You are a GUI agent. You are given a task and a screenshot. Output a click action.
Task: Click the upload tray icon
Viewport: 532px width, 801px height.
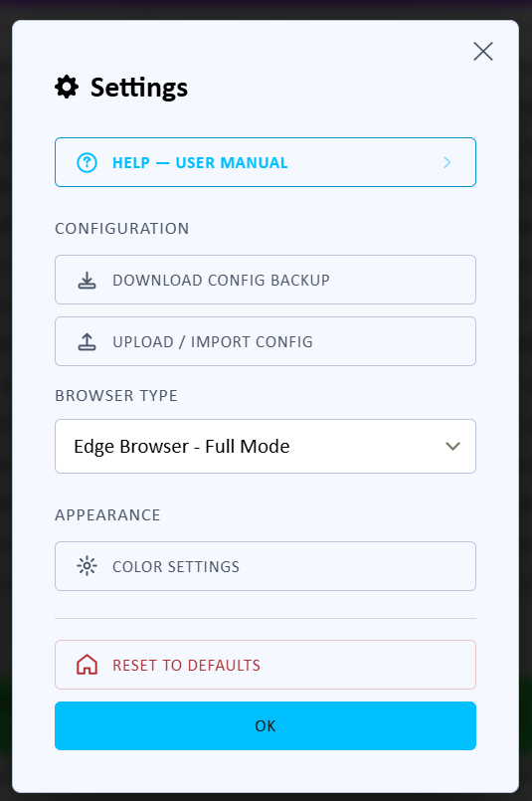(87, 341)
